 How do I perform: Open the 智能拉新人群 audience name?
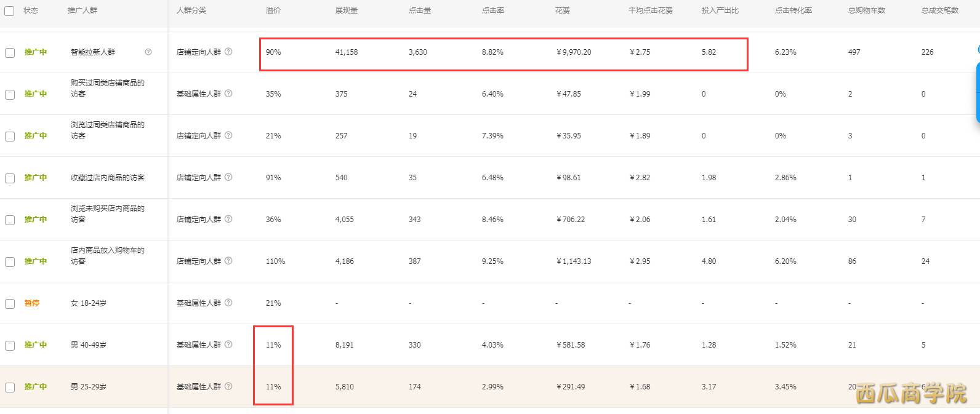coord(93,52)
